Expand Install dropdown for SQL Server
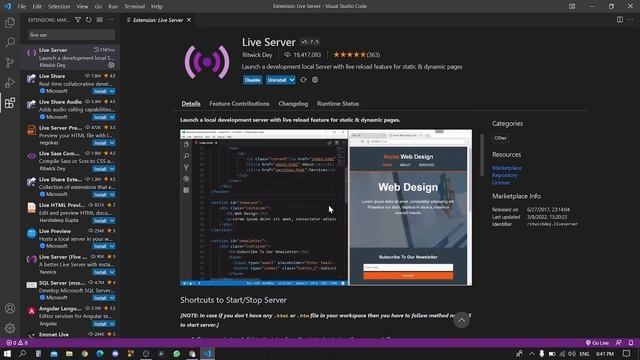 112,298
